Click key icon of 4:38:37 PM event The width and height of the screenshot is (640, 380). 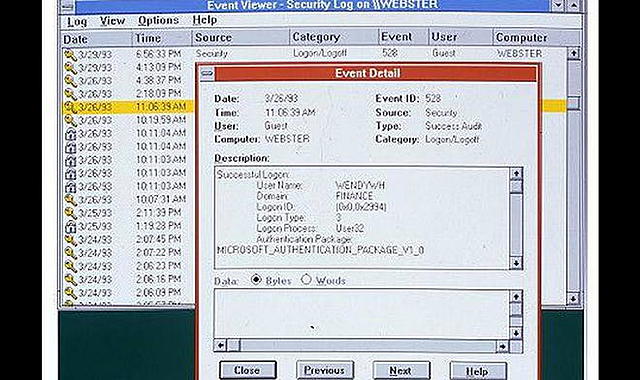click(x=70, y=81)
